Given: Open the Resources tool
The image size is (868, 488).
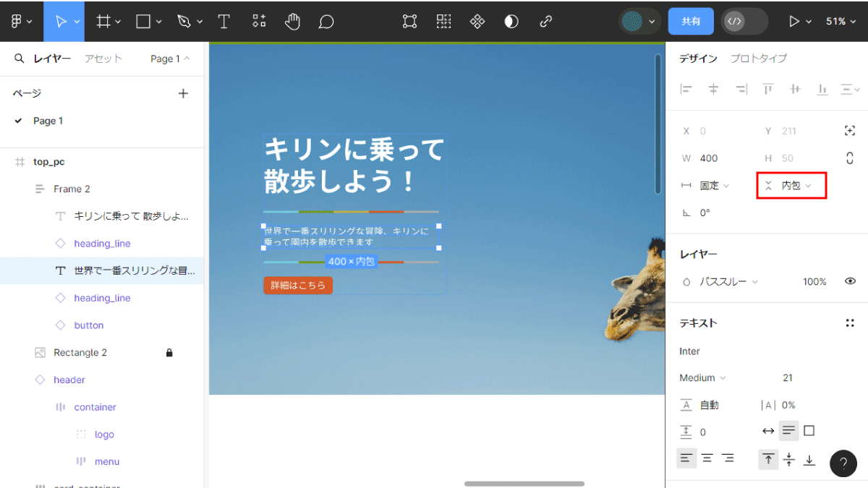Looking at the screenshot, I should pyautogui.click(x=259, y=22).
